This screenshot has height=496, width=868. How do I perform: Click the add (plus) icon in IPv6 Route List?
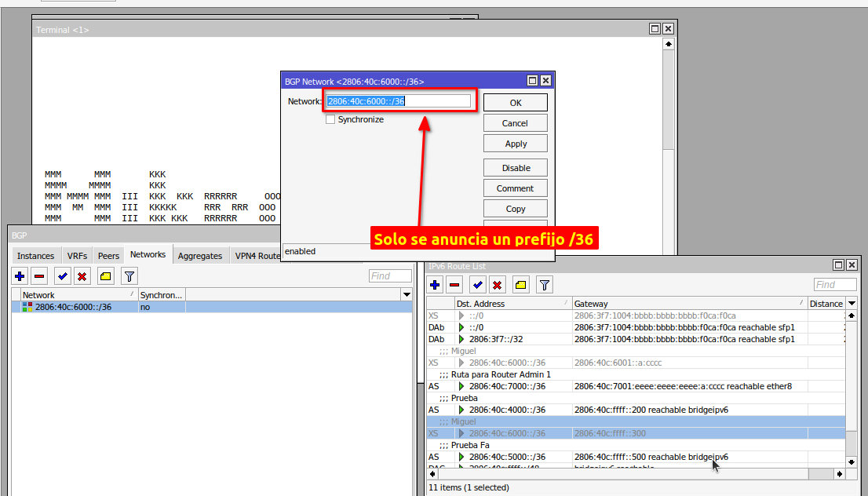tap(436, 285)
